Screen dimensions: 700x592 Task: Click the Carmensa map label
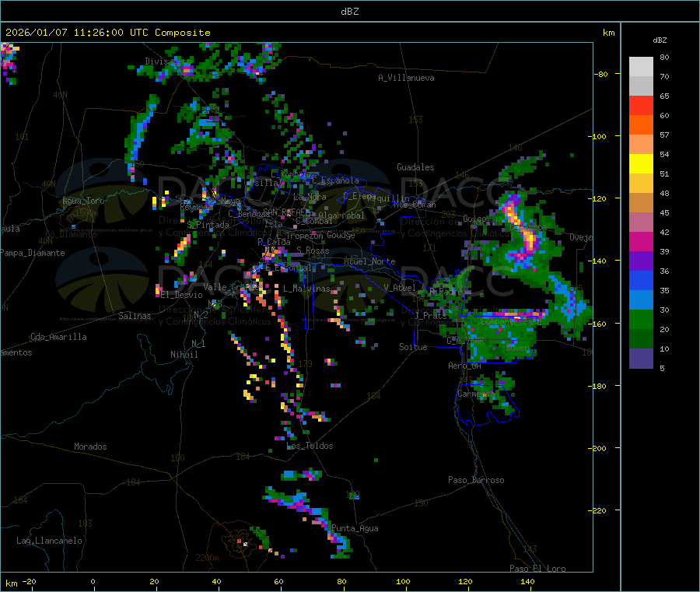pyautogui.click(x=476, y=394)
